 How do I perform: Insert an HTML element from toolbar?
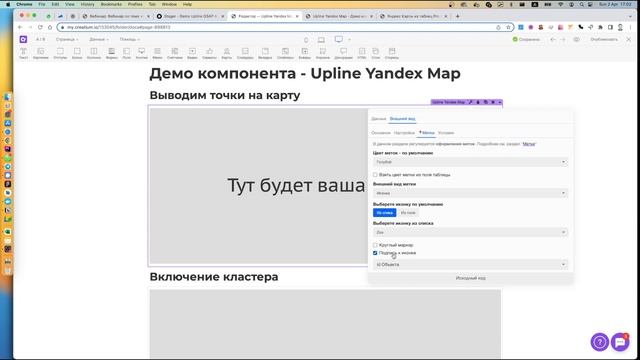click(362, 53)
